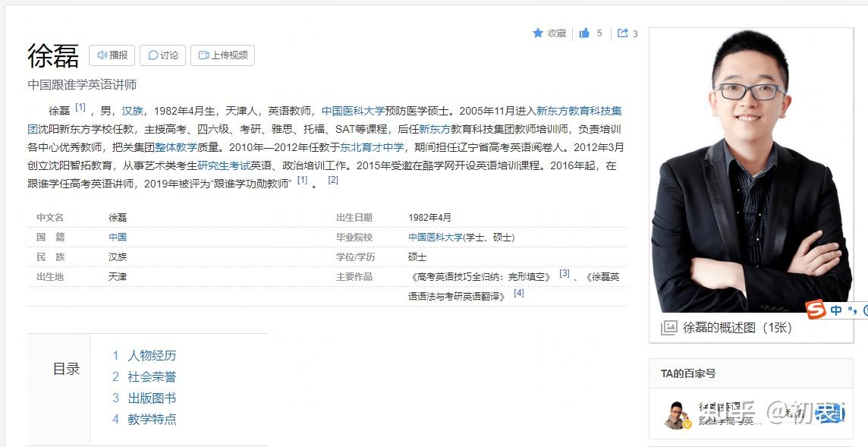This screenshot has width=868, height=447.
Task: Click the 目录 heading
Action: pos(67,369)
